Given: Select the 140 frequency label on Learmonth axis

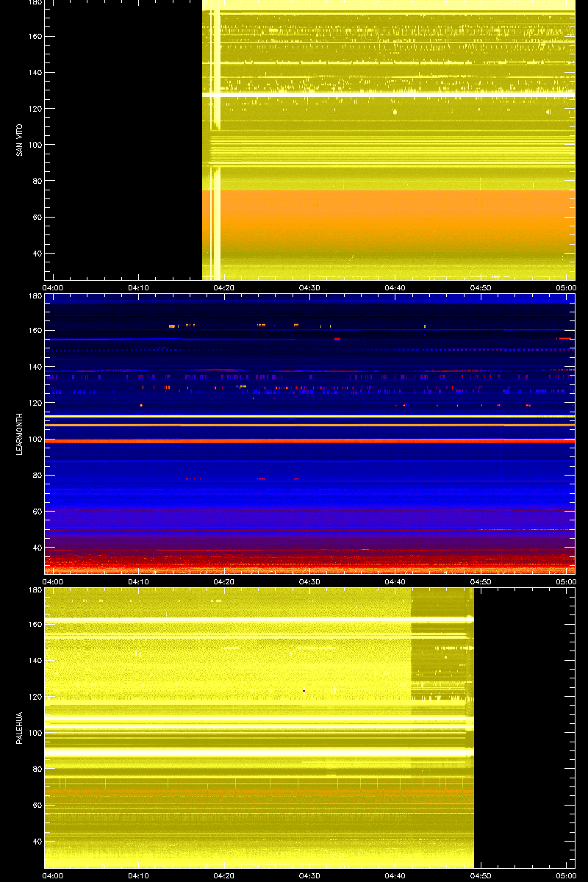Looking at the screenshot, I should (x=35, y=367).
